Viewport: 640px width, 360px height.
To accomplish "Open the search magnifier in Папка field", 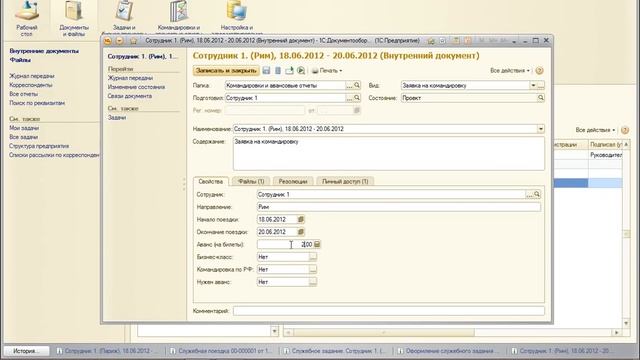I will [357, 85].
